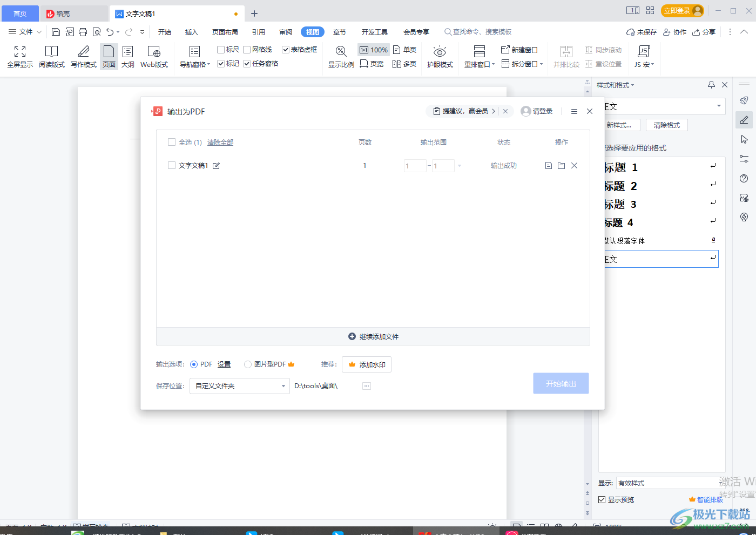Open the 自定义文件夹 save location dropdown
The height and width of the screenshot is (535, 756).
coord(240,386)
